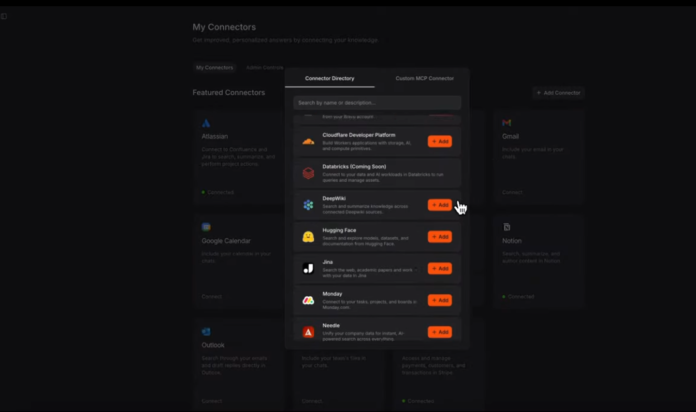Toggle the sidebar panel icon
Image resolution: width=696 pixels, height=412 pixels.
tap(4, 16)
